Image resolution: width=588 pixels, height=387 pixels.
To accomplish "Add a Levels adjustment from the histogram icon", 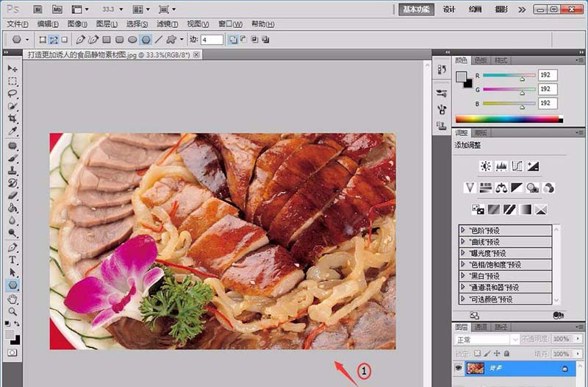I will pyautogui.click(x=501, y=167).
